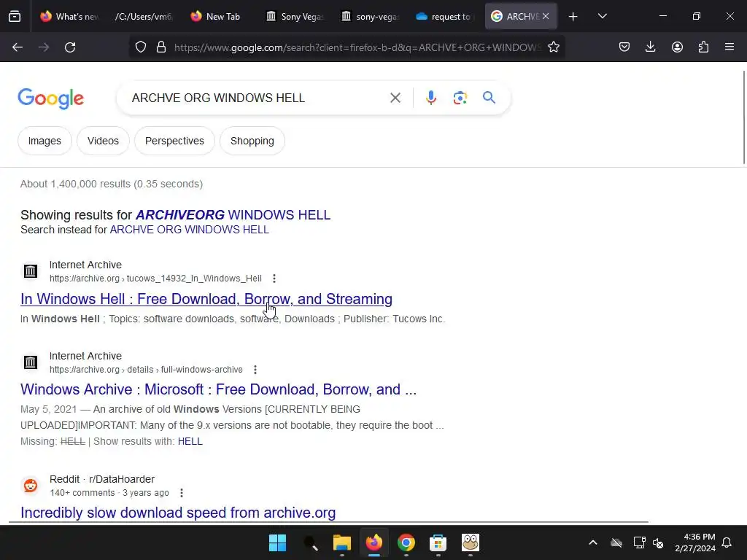Click ARCHIVEORG WINDOWS HELL corrected query
This screenshot has width=747, height=560.
(x=233, y=215)
